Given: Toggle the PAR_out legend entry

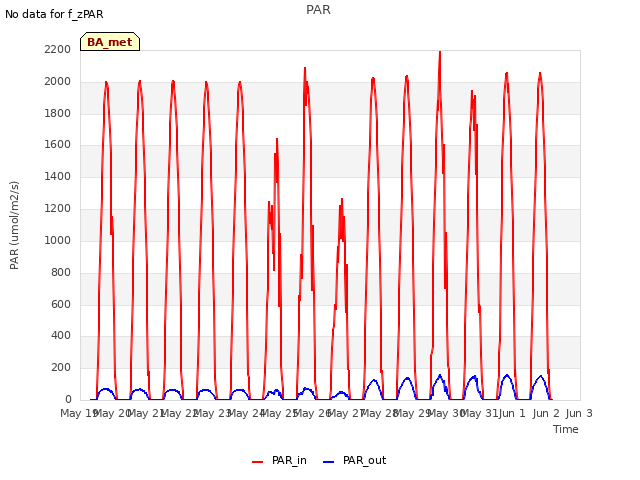Looking at the screenshot, I should click(354, 461).
